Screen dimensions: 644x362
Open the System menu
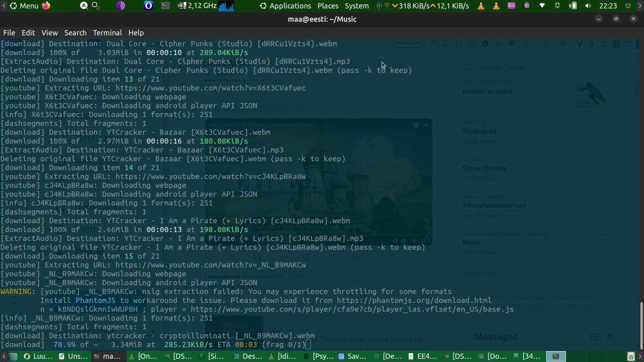tap(357, 6)
